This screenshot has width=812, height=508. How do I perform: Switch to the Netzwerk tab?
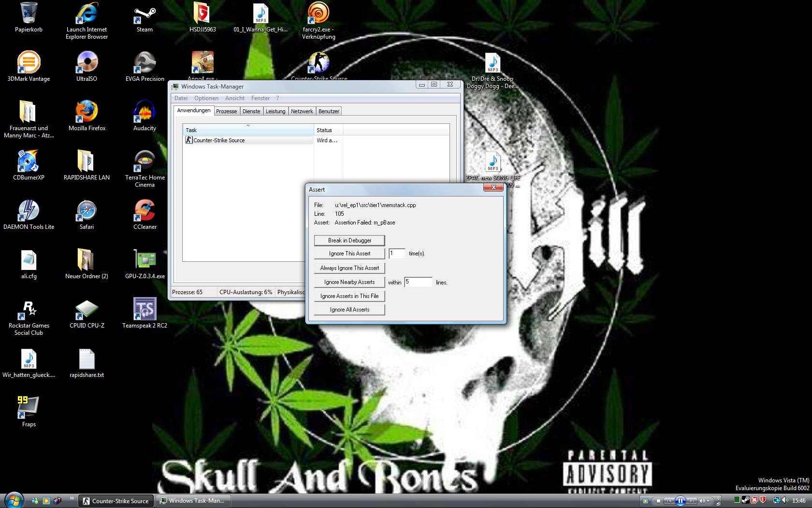302,111
